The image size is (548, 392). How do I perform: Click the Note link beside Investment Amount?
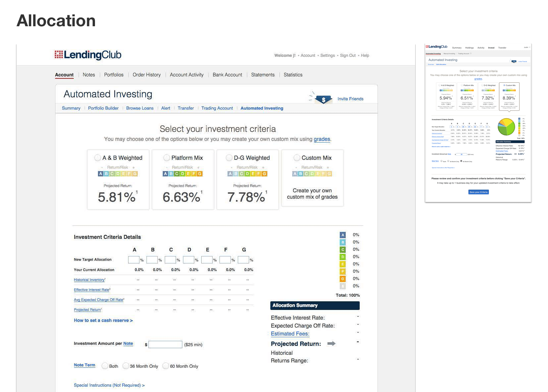coord(128,343)
